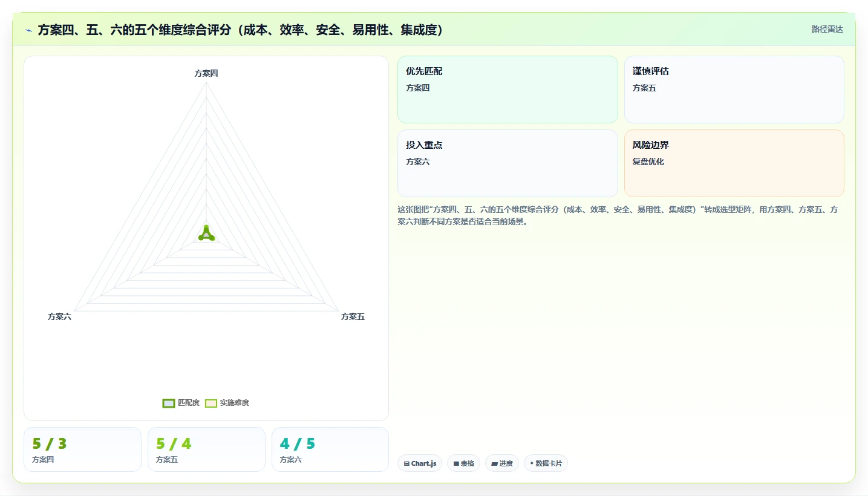Click the 方案六 text under 投入重点
This screenshot has width=868, height=496.
418,162
